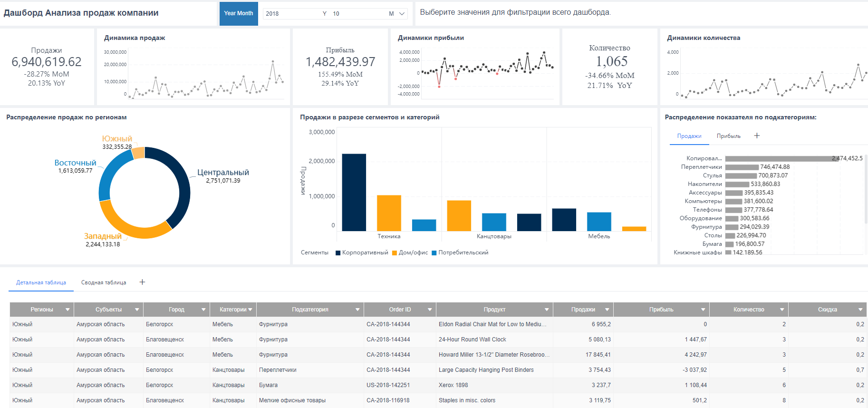Viewport: 868px width, 408px height.
Task: Open the Город column filter arrow
Action: [203, 310]
